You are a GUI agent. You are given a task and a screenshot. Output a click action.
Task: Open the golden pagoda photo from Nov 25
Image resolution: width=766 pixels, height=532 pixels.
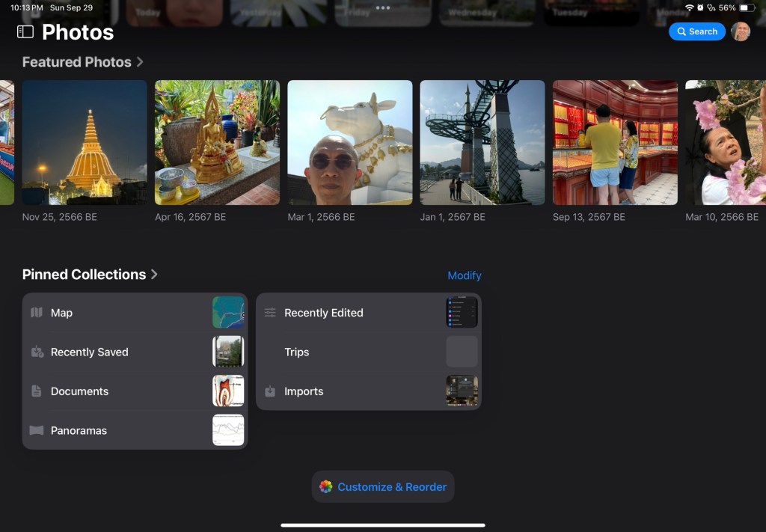[x=85, y=142]
